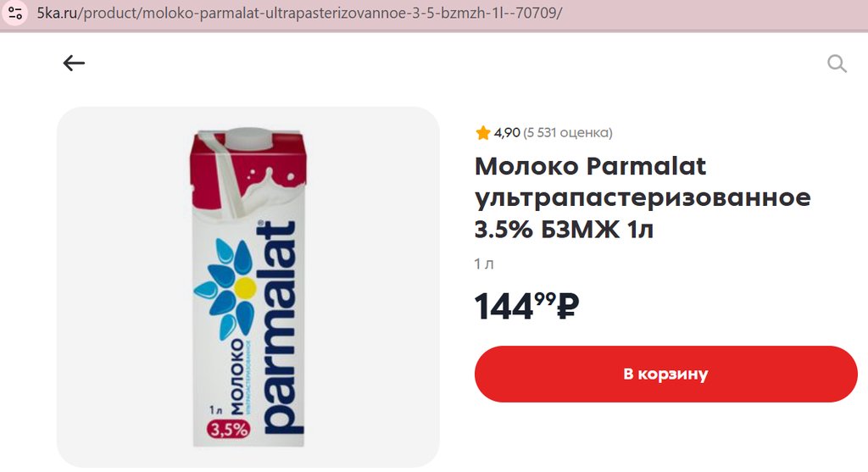Click the yellow star rating icon
The width and height of the screenshot is (868, 472).
[x=482, y=133]
